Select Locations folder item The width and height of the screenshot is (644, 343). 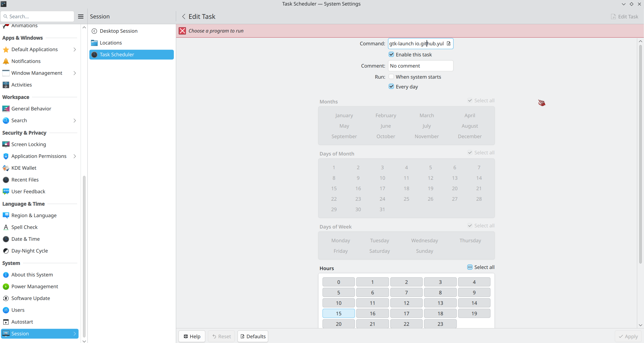(x=111, y=43)
